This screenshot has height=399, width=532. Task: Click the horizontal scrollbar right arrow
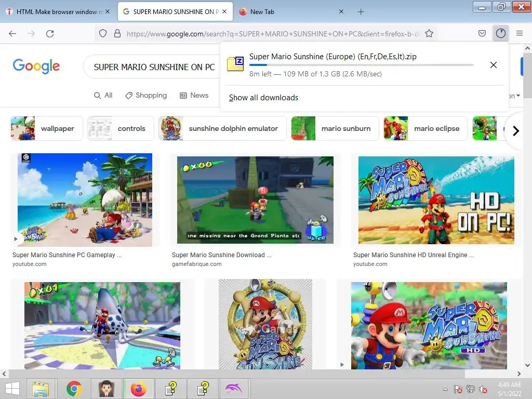click(x=519, y=374)
